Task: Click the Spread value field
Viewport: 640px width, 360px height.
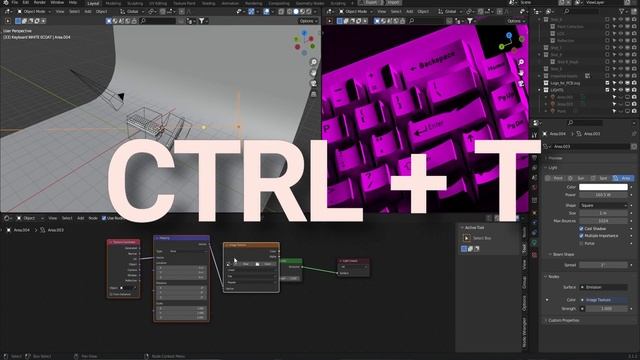Action: click(x=603, y=265)
